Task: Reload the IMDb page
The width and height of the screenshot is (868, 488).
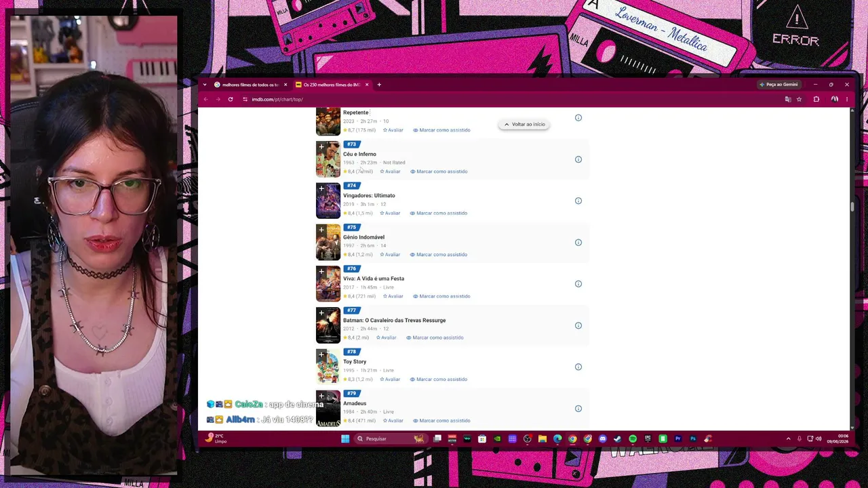Action: (x=231, y=99)
